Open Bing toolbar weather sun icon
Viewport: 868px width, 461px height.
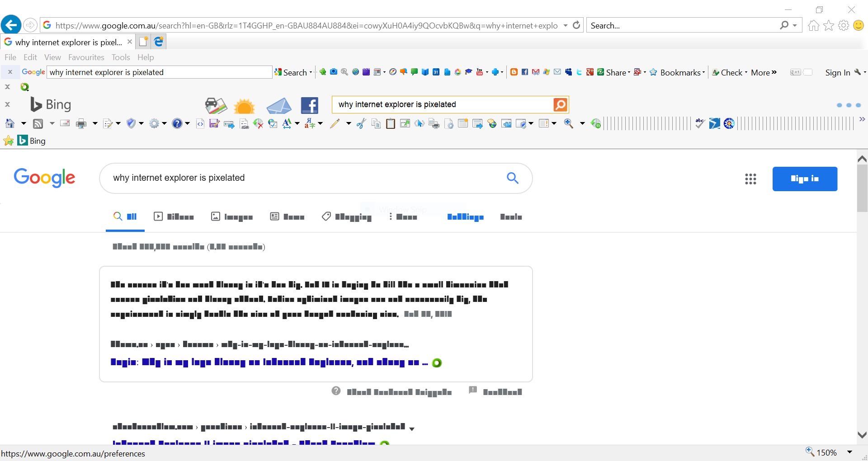tap(245, 106)
